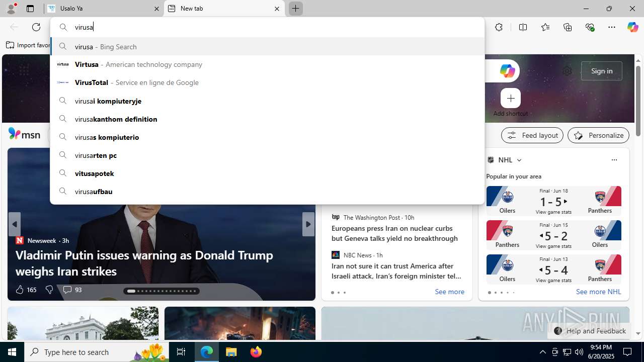Open Microsoft Edge taskbar icon

point(207,352)
